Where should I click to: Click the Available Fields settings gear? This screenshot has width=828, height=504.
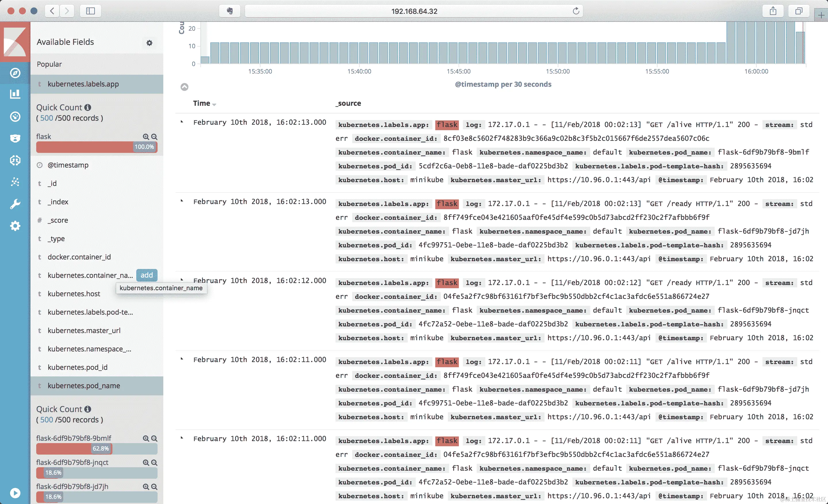tap(149, 43)
